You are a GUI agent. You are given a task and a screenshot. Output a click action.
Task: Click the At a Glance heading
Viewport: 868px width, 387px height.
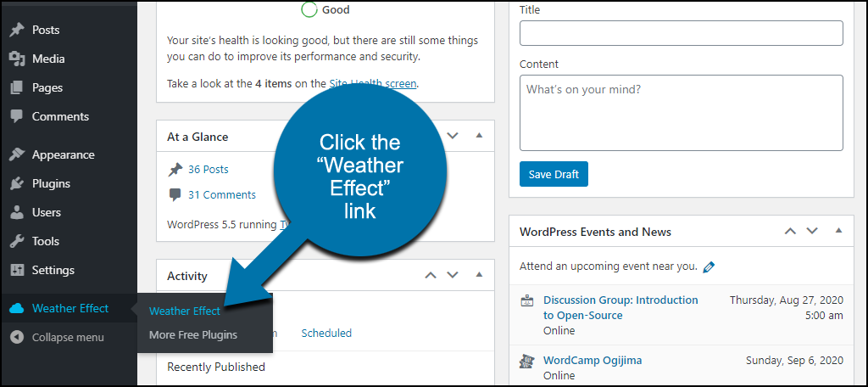tap(198, 137)
